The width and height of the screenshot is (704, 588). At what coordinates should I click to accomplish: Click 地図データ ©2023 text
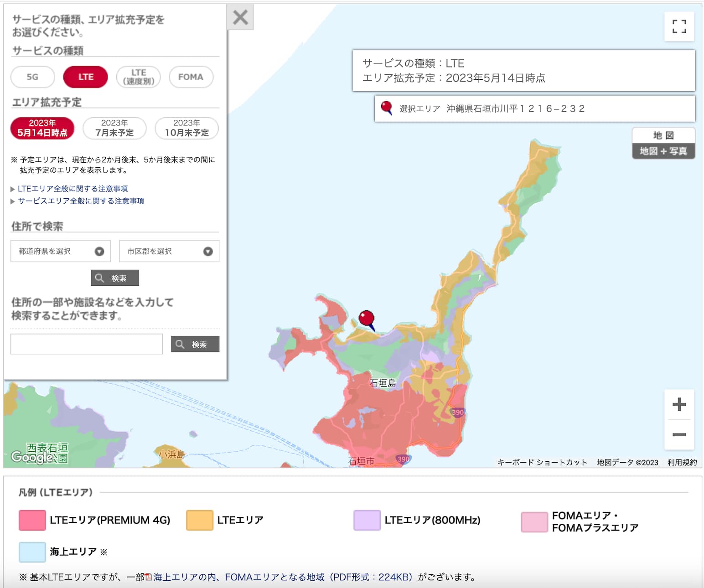pos(627,462)
